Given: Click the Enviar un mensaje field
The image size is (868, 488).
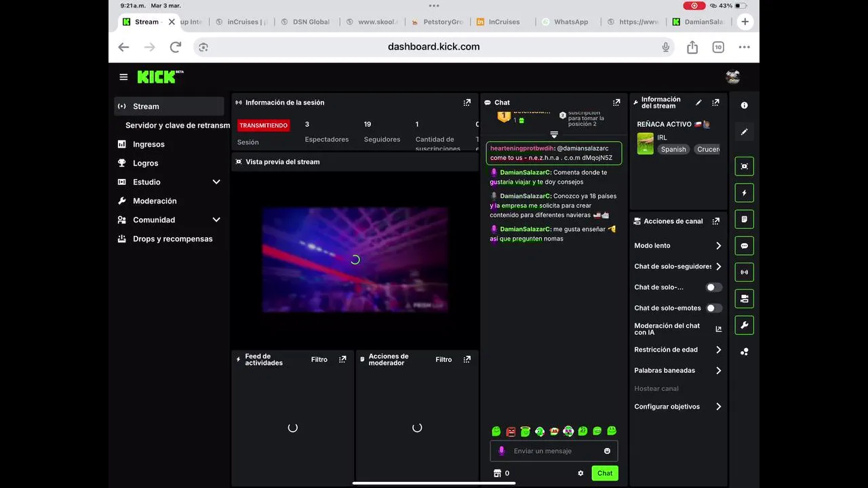Looking at the screenshot, I should click(554, 451).
